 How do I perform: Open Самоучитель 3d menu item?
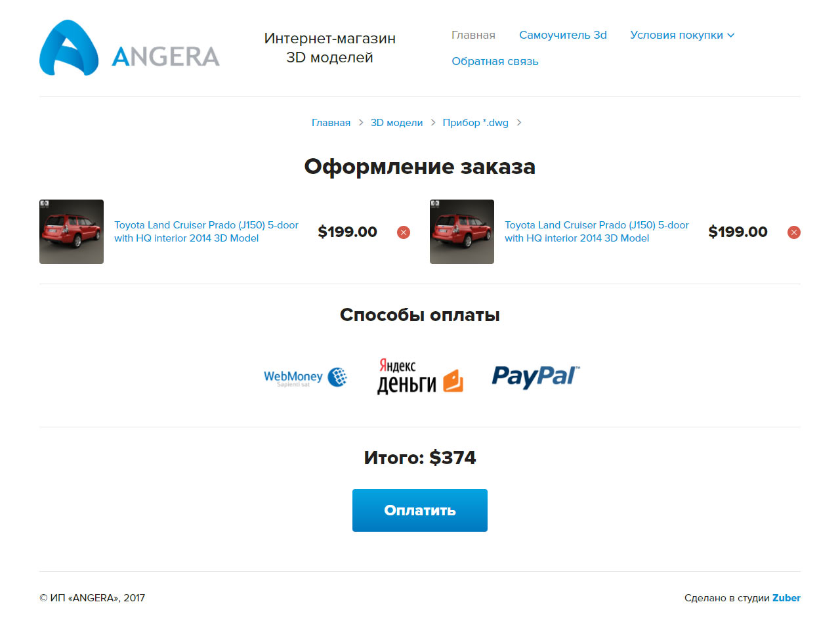pyautogui.click(x=563, y=35)
